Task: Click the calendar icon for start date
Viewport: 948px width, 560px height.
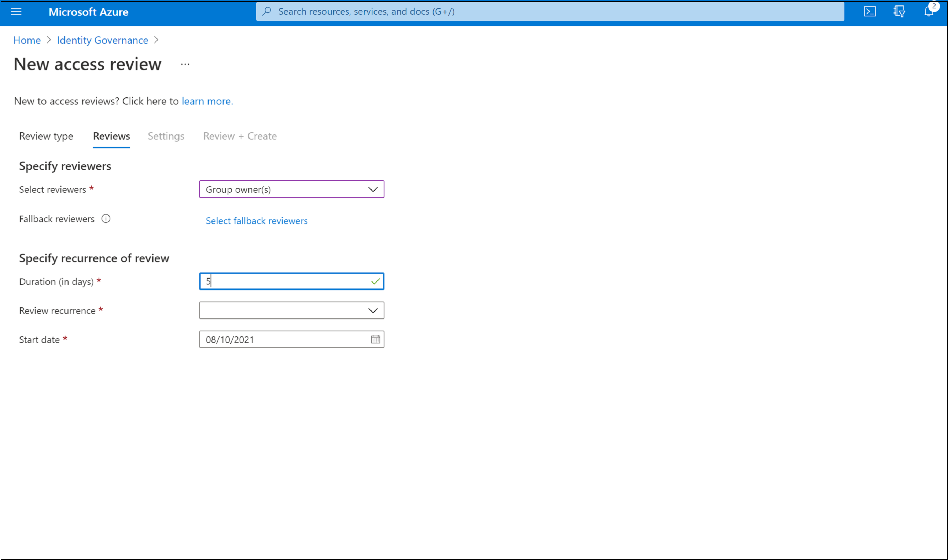Action: [375, 339]
